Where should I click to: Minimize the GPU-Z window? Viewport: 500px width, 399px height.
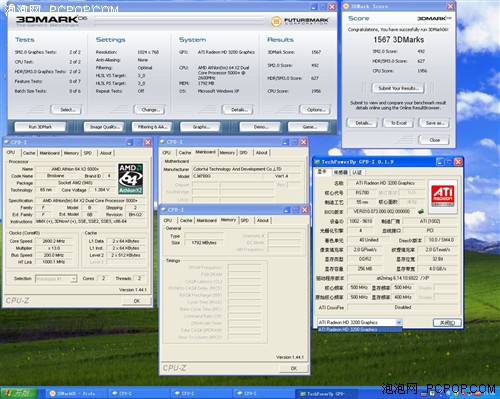click(x=440, y=162)
